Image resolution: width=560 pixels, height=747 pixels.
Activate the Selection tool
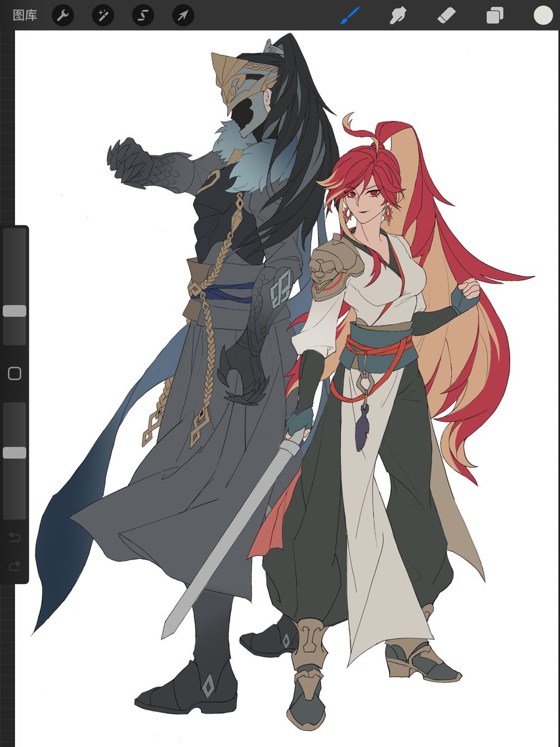(x=143, y=16)
